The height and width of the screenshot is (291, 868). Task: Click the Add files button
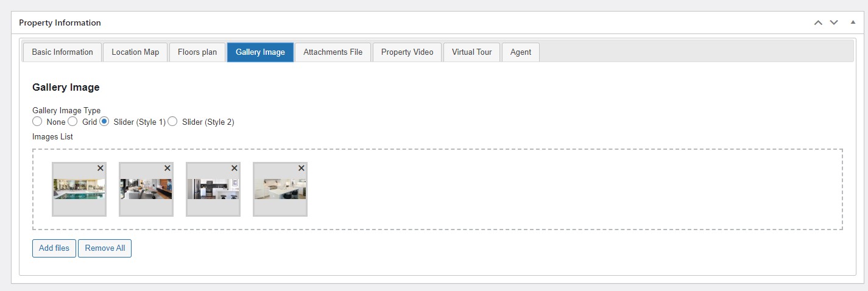(x=54, y=248)
